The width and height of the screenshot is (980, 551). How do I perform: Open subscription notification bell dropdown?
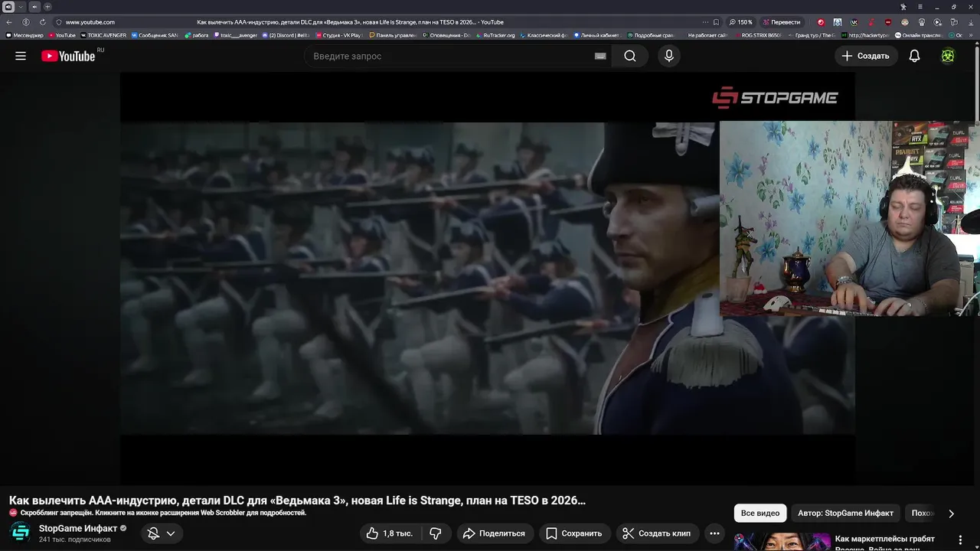coord(162,533)
